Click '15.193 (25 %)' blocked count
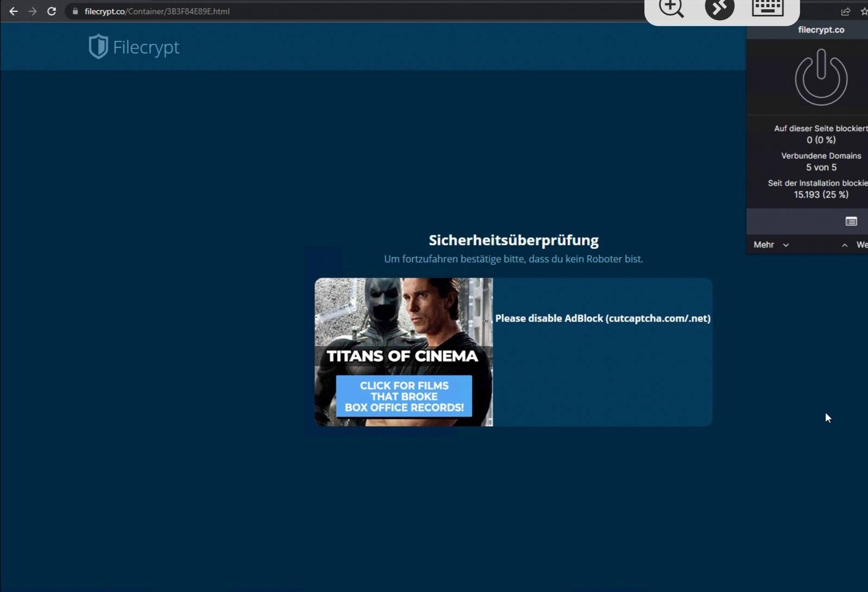This screenshot has width=868, height=592. click(821, 195)
